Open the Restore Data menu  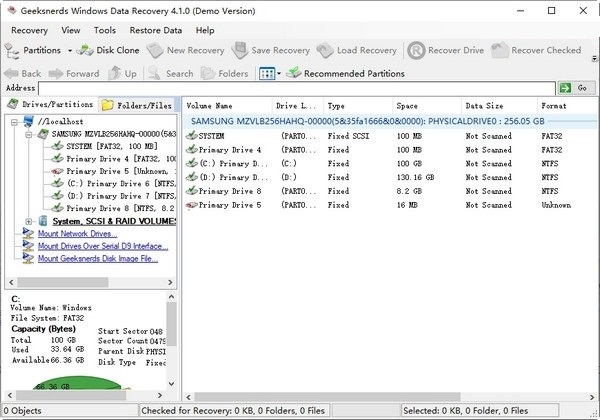[x=156, y=30]
